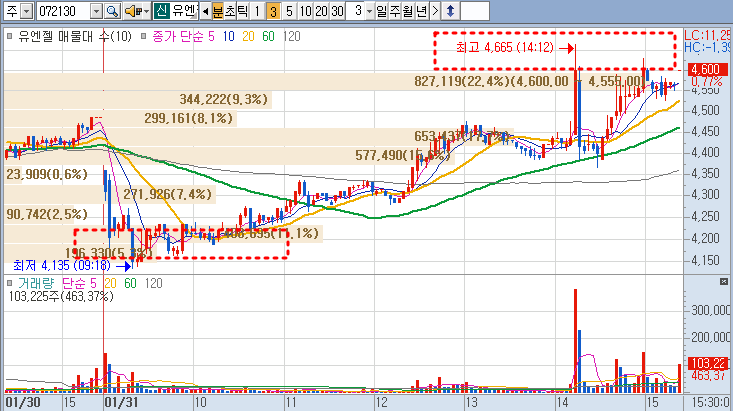Click the 거래량 volume label

(36, 283)
